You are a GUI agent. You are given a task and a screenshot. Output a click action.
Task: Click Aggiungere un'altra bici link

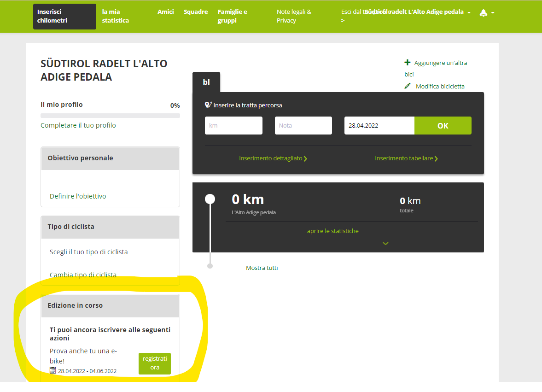(x=436, y=69)
